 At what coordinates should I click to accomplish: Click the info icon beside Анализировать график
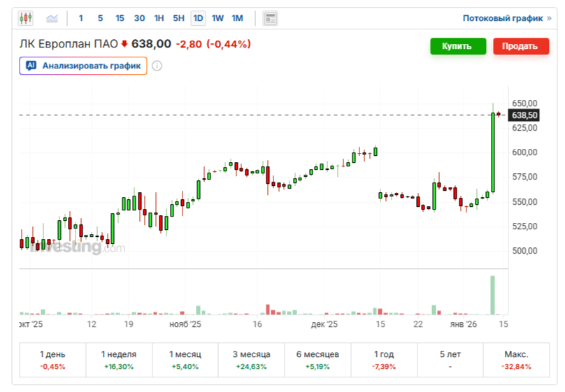[x=157, y=66]
